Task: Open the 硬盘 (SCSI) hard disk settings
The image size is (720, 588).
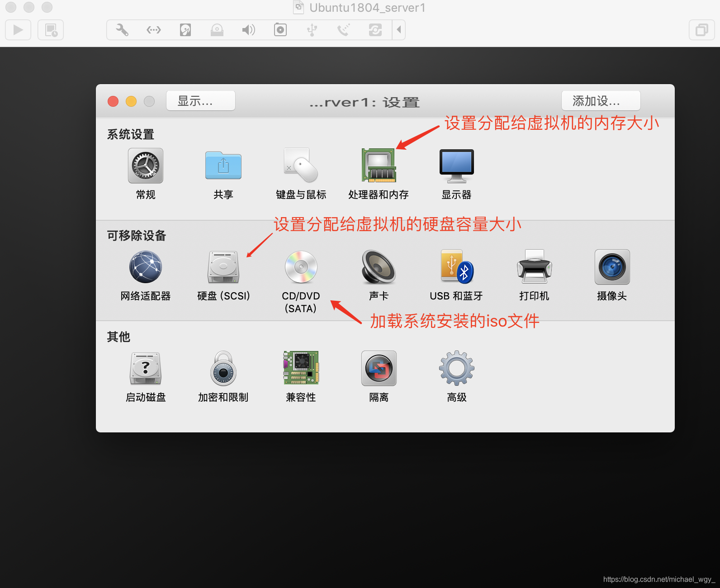Action: click(x=223, y=275)
